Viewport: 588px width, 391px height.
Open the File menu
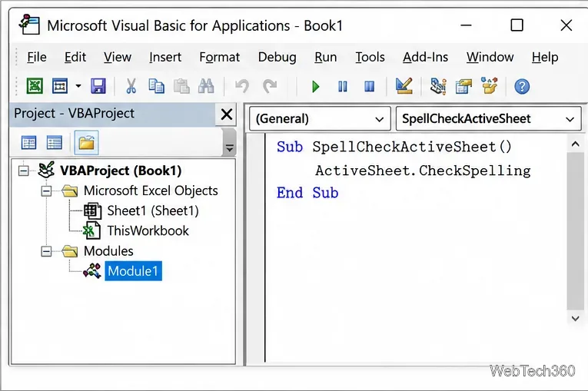click(x=37, y=57)
